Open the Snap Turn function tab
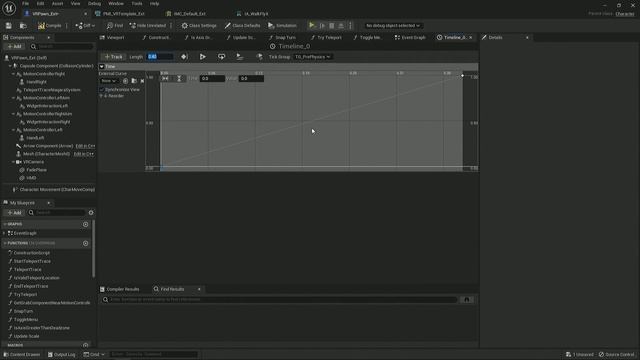 pyautogui.click(x=285, y=37)
